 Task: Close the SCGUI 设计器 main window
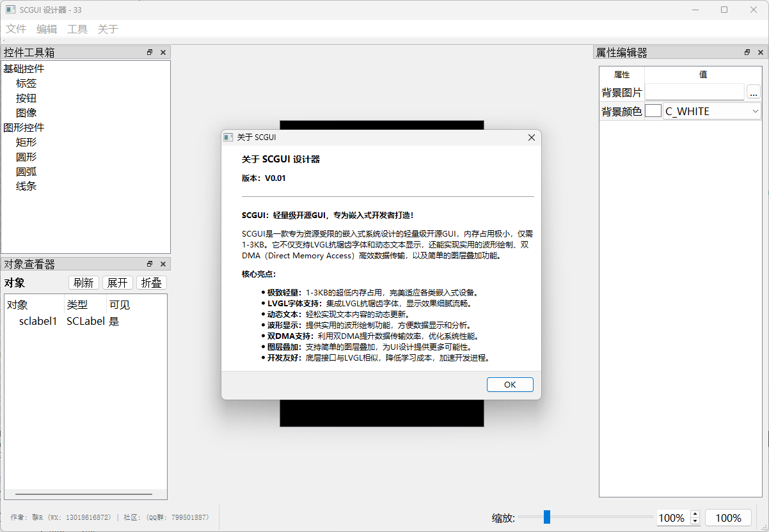pos(754,10)
